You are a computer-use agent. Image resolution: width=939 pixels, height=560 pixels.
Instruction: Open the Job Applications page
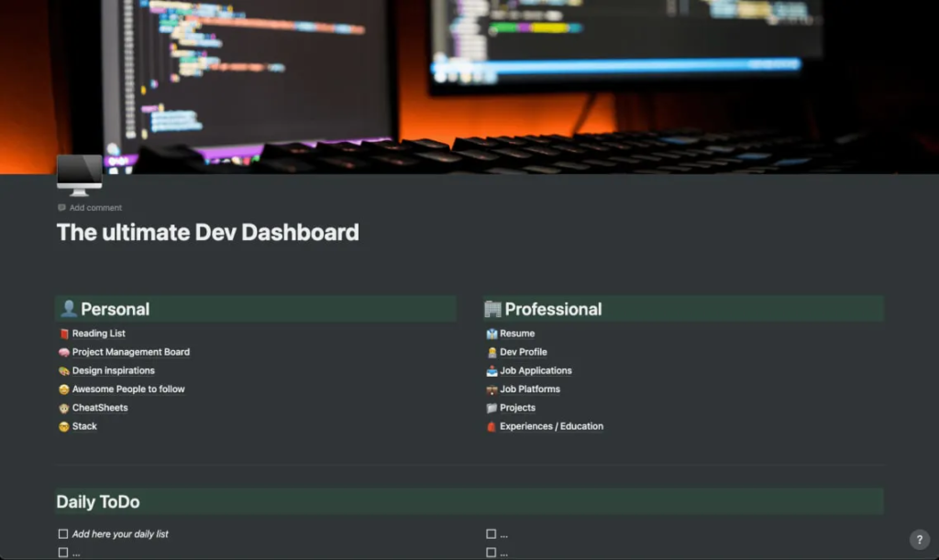tap(536, 370)
